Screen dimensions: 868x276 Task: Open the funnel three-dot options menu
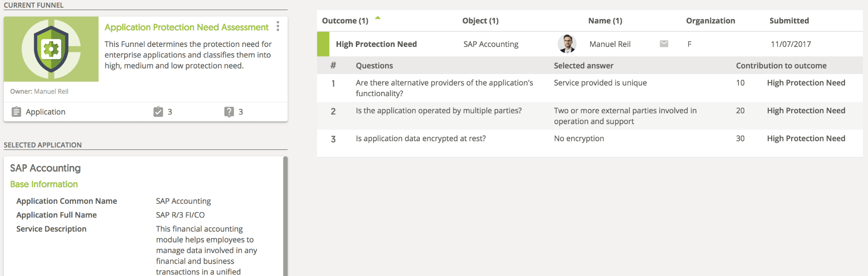(278, 26)
